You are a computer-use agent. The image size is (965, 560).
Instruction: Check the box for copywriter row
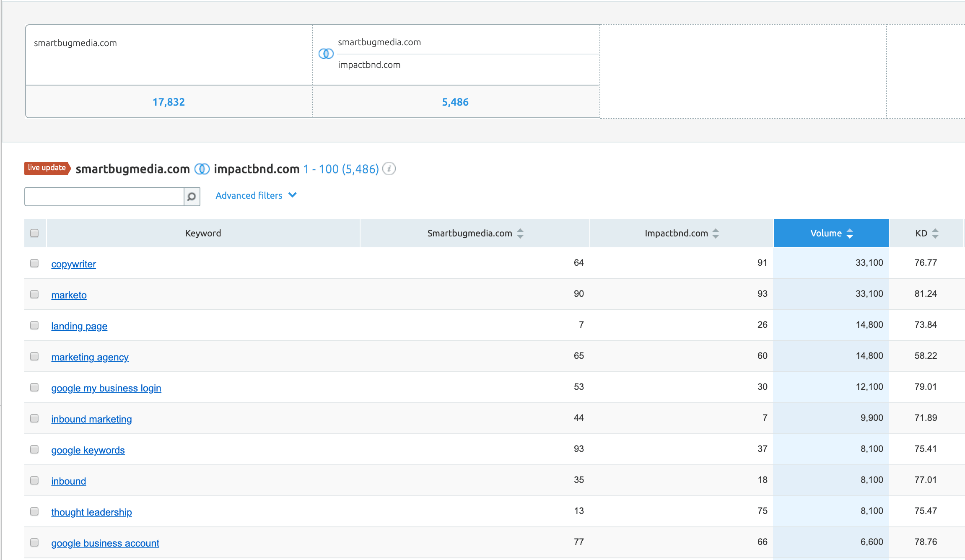(34, 263)
